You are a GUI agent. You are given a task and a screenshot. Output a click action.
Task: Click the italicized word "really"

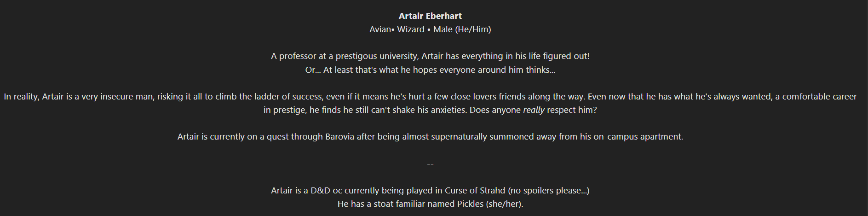click(x=534, y=110)
